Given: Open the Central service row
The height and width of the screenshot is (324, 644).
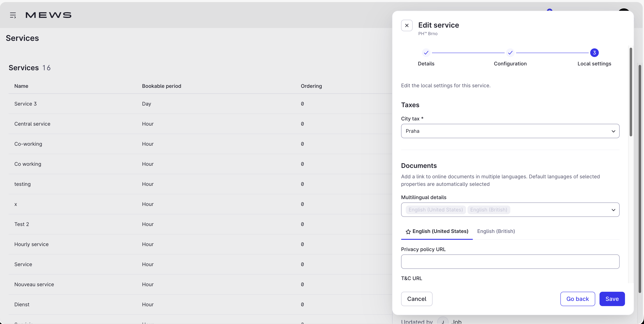Looking at the screenshot, I should [x=200, y=124].
